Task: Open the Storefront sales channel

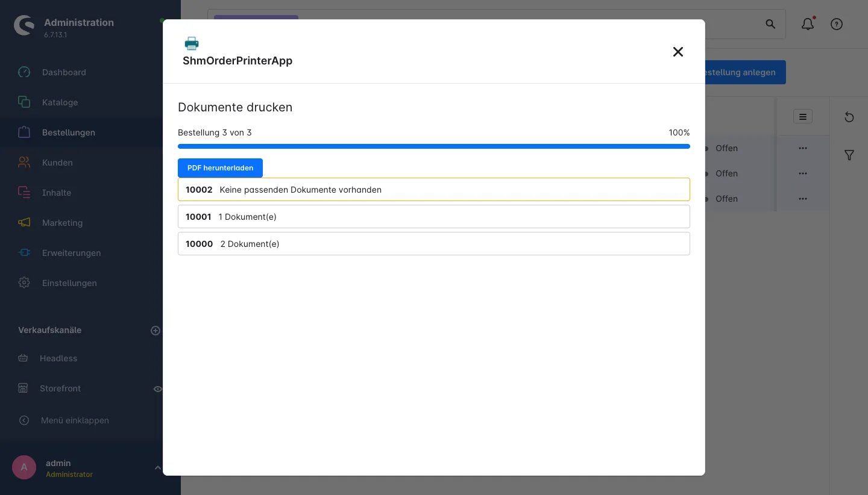Action: (60, 388)
